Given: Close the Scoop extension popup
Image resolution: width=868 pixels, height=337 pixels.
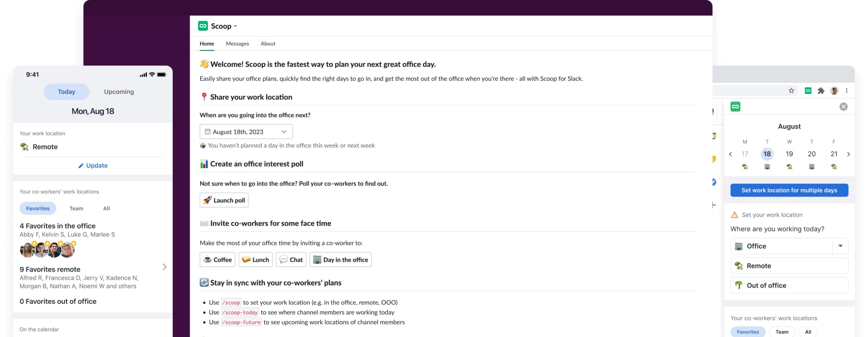Looking at the screenshot, I should (843, 107).
